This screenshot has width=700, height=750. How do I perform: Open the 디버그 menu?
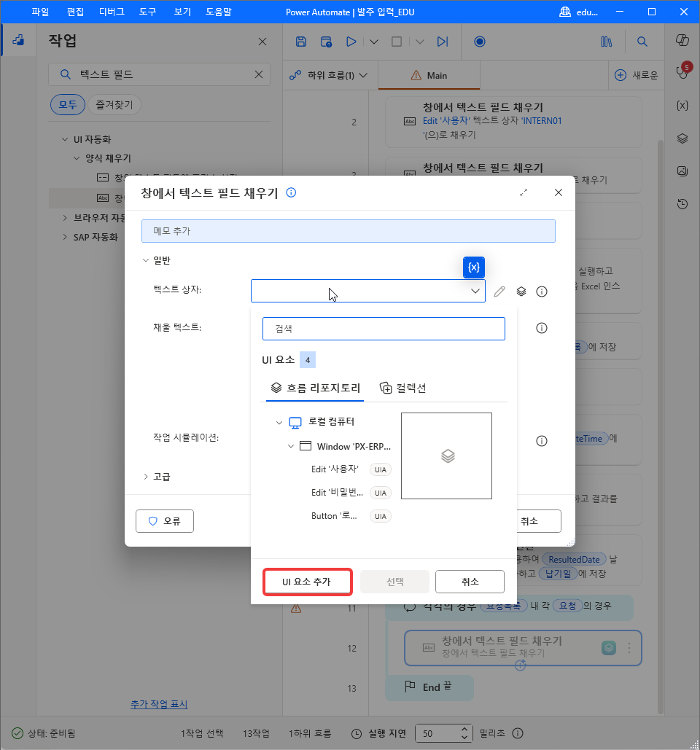point(112,12)
